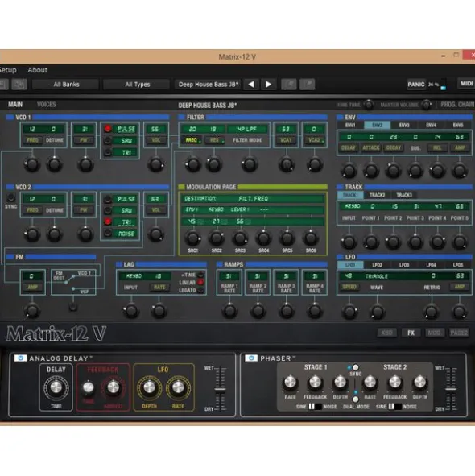This screenshot has height=476, width=475.
Task: Open the All Types dropdown
Action: click(137, 85)
